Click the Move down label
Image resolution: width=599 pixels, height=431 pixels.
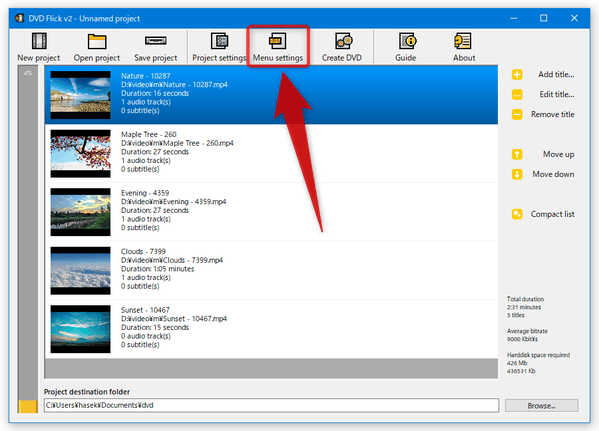pos(553,174)
